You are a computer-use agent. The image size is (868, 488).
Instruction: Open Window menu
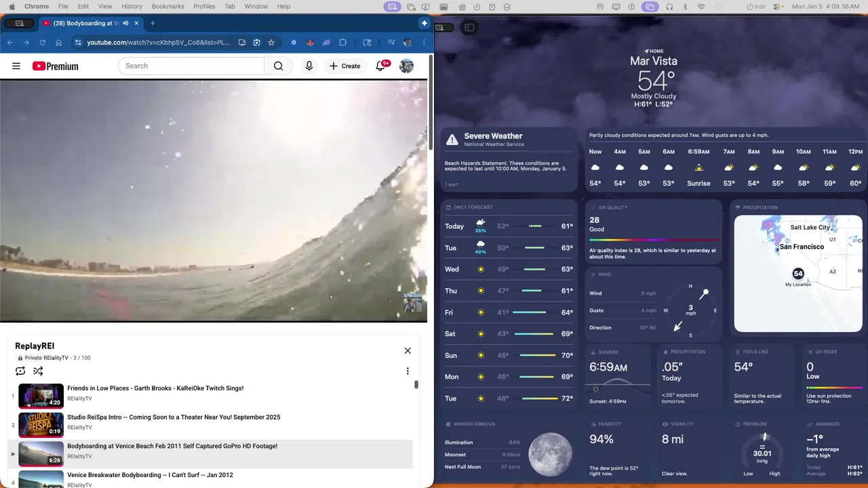tap(256, 6)
